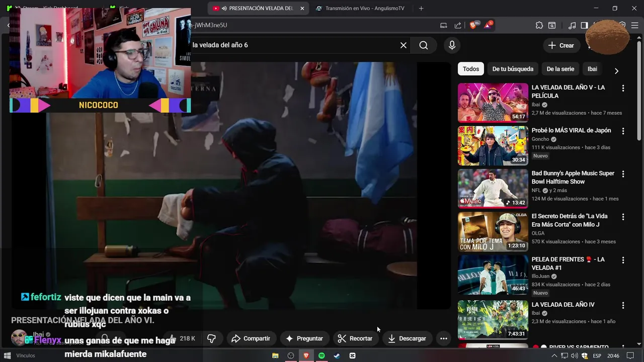Viewport: 644px width, 362px height.
Task: Open Brave browser taskbar icon
Action: click(306, 355)
